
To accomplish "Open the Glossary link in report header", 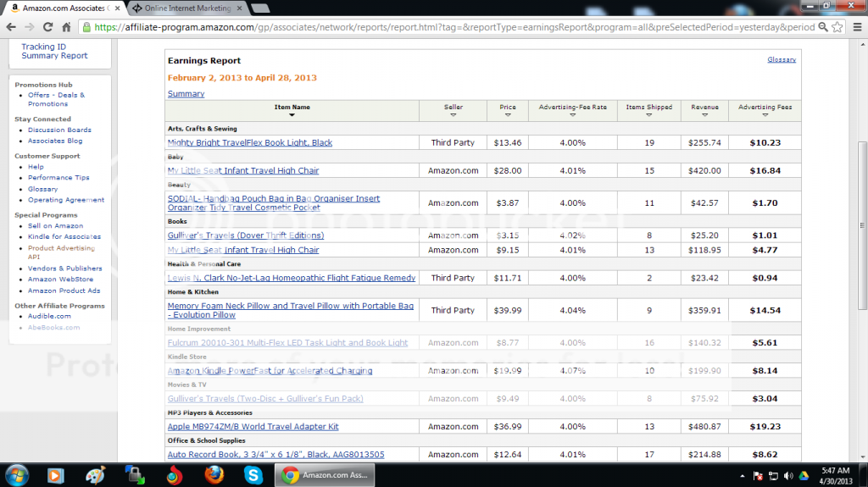I will point(781,59).
